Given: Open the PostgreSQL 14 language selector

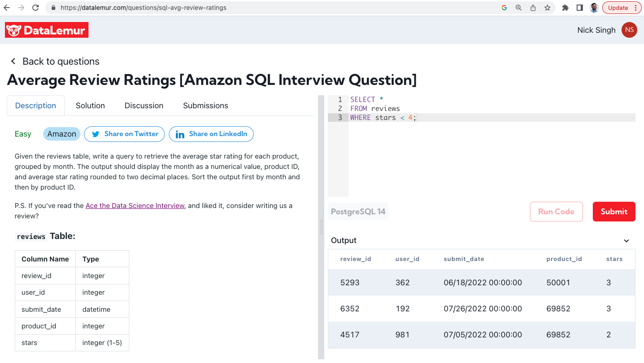Looking at the screenshot, I should point(358,212).
